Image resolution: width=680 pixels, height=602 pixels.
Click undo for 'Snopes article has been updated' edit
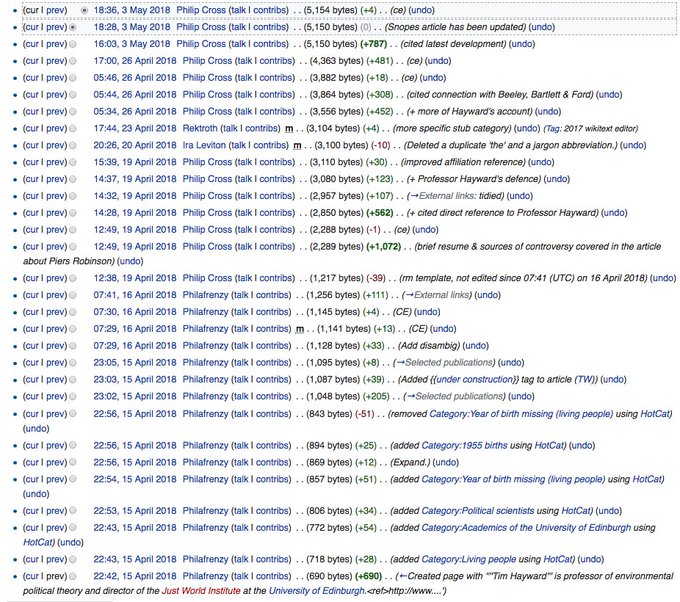click(542, 27)
